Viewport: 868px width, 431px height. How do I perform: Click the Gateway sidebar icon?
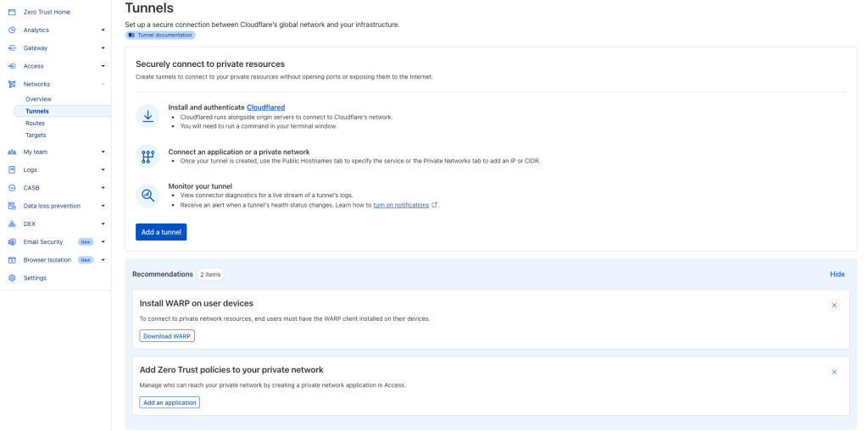click(x=12, y=48)
